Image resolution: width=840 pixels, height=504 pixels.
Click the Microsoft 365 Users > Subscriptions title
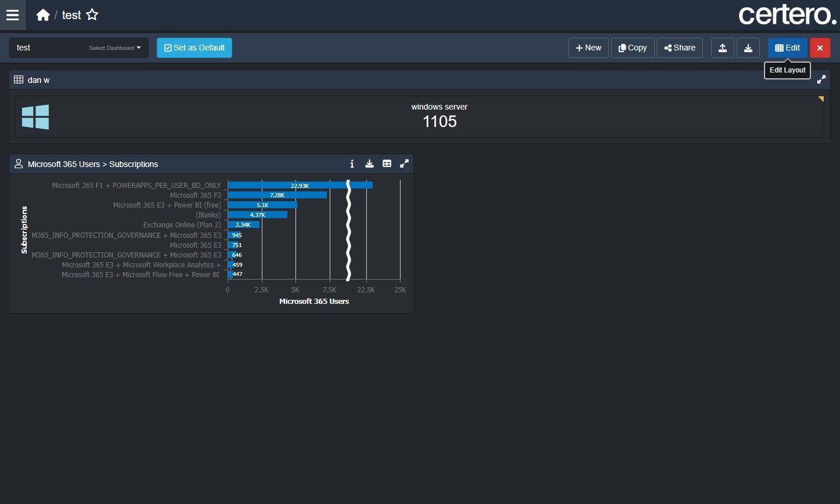tap(93, 164)
